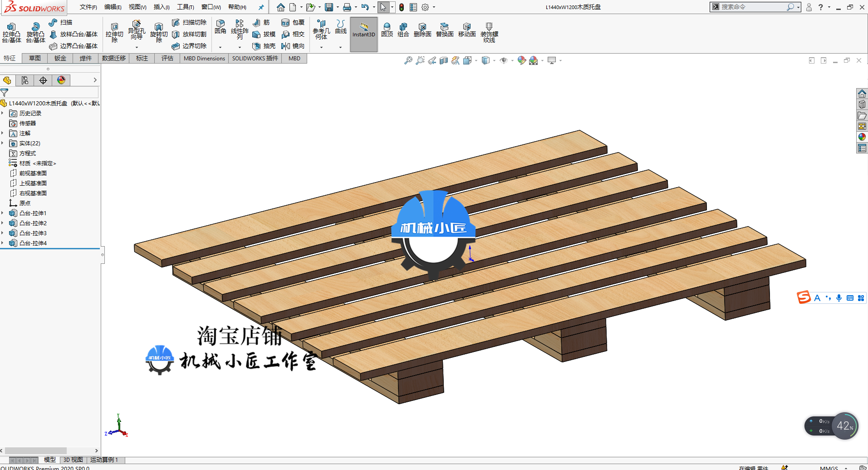Choose the Replace Face (替换面) tool
The height and width of the screenshot is (470, 868).
445,30
